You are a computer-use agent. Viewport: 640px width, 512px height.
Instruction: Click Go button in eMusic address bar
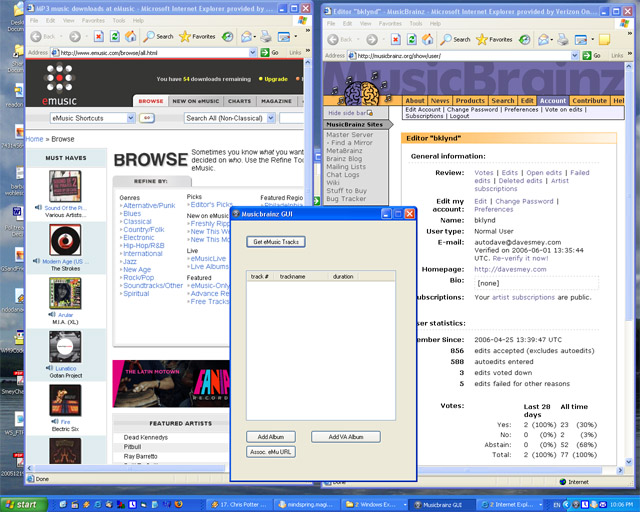[x=270, y=53]
